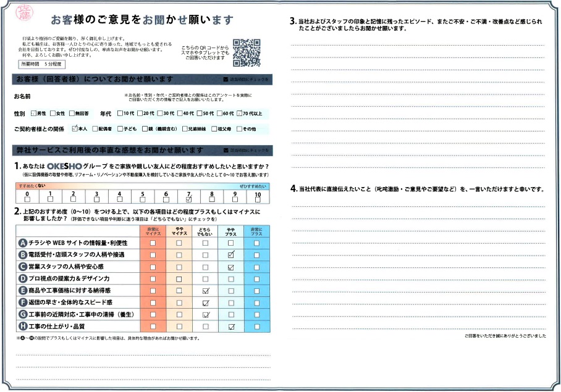Click circled B icon beside 電話受付
The width and height of the screenshot is (561, 392).
tap(23, 254)
